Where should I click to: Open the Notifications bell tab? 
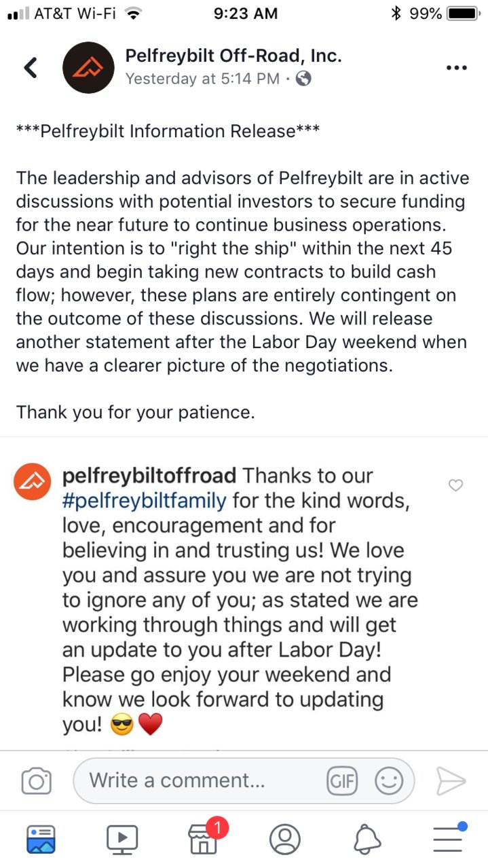pyautogui.click(x=367, y=839)
